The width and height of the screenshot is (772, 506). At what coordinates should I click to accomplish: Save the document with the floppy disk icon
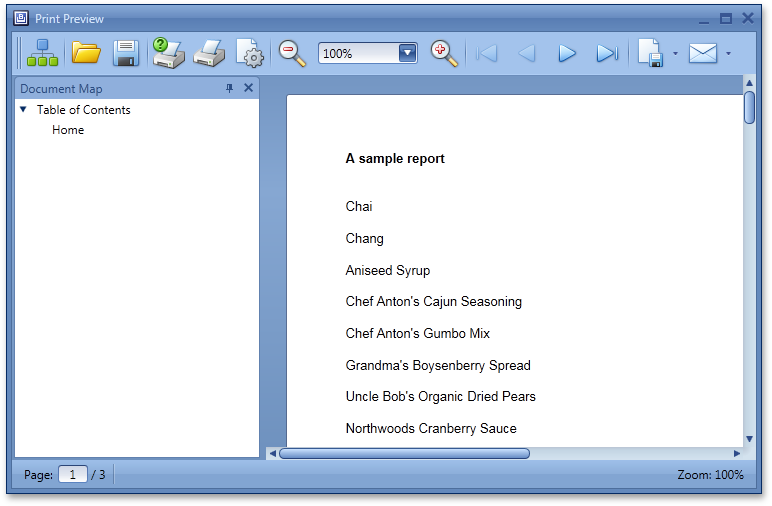126,53
